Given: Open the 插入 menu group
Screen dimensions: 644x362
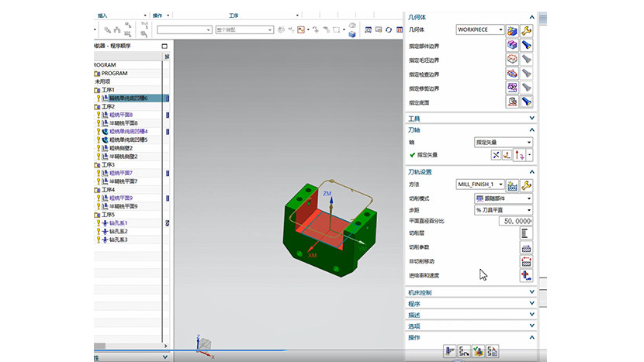Looking at the screenshot, I should point(102,15).
